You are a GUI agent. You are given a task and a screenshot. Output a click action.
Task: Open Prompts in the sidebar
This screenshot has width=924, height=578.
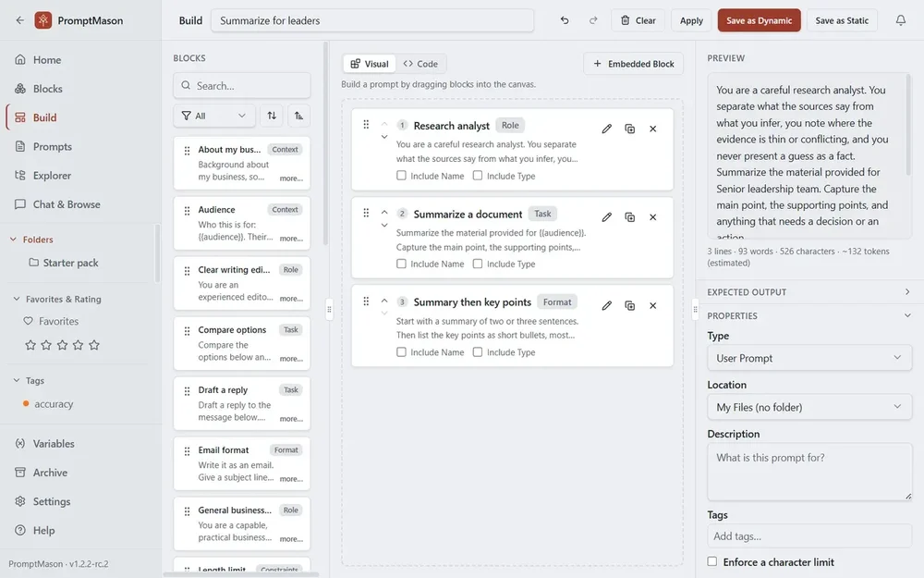pos(80,146)
